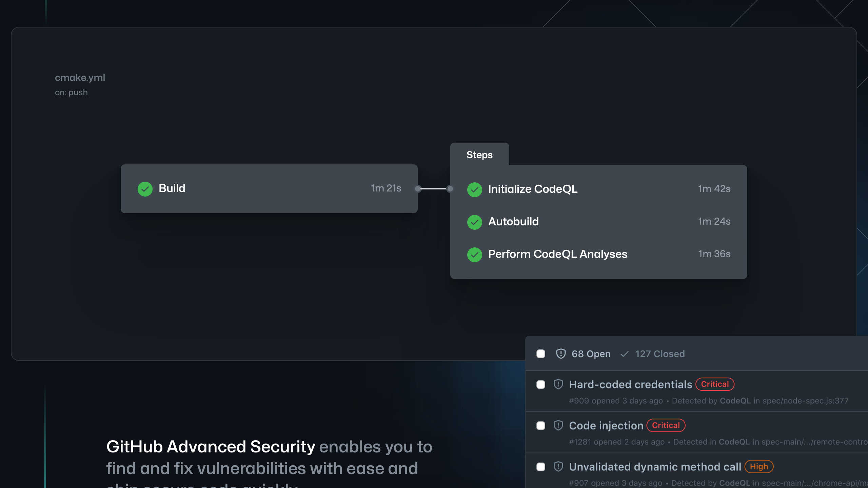Click the 1m 42s duration value

click(714, 189)
